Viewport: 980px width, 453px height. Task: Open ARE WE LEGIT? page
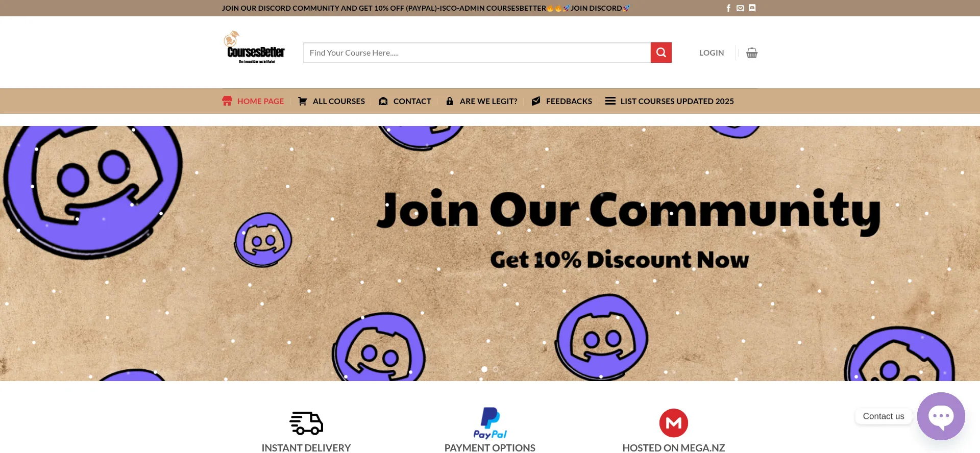tap(481, 101)
